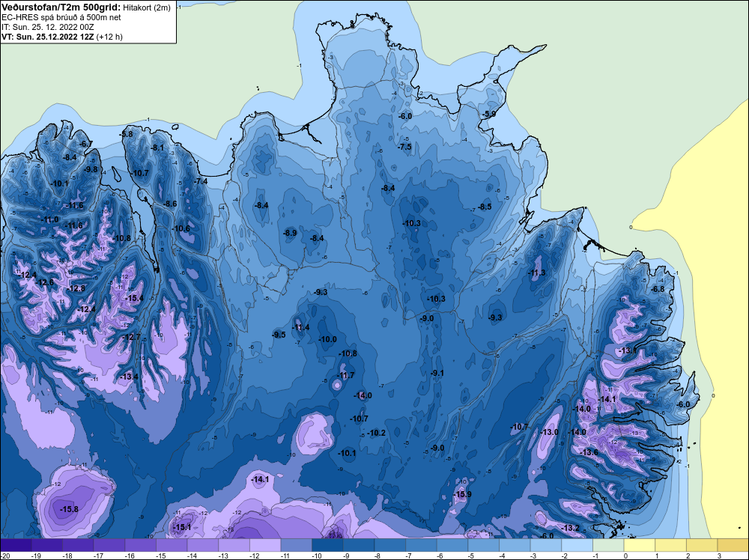Click the -12.7 temperature value
The width and height of the screenshot is (749, 560).
point(132,337)
